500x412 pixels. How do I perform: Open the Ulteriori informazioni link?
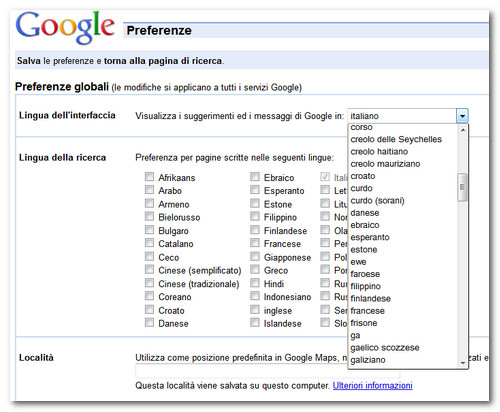(x=372, y=386)
